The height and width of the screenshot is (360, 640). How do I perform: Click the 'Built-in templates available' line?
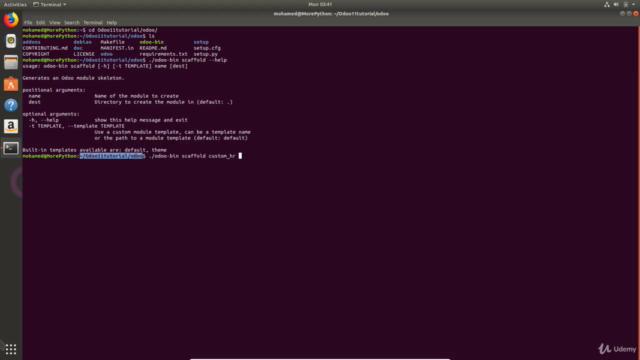(x=94, y=150)
